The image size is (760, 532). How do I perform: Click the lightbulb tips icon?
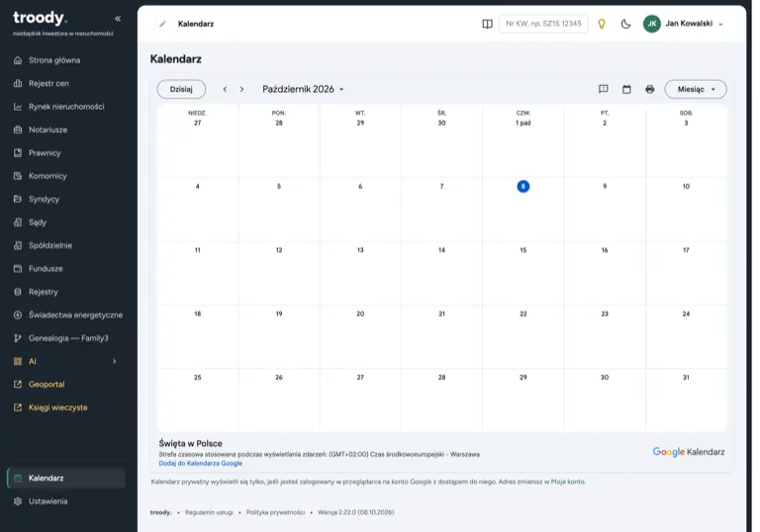point(602,24)
